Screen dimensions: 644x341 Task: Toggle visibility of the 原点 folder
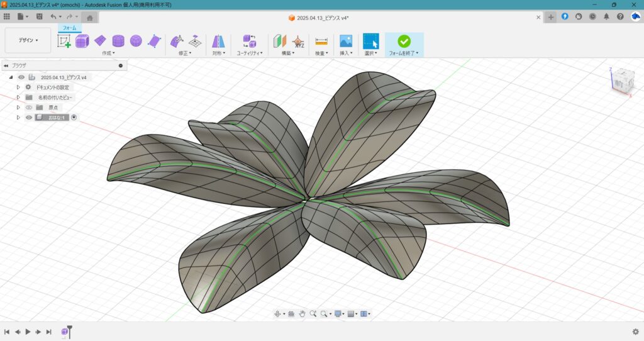[x=29, y=108]
